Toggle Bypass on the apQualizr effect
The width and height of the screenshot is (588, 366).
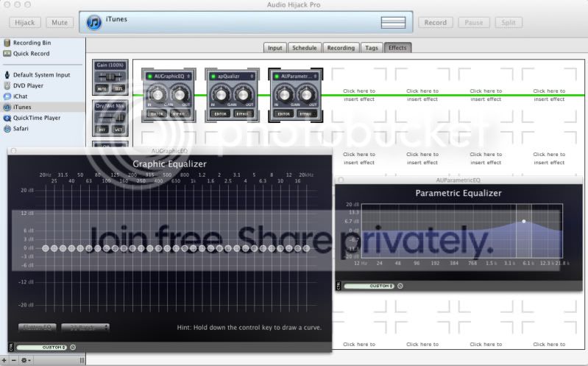point(242,113)
